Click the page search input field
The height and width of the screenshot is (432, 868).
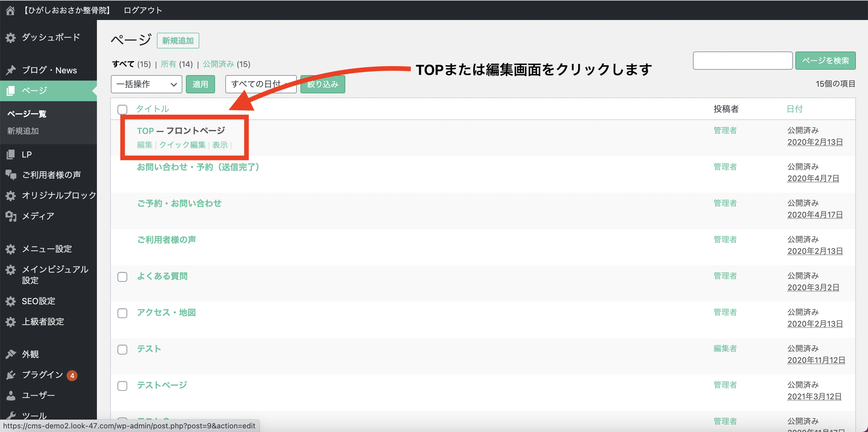(x=742, y=61)
